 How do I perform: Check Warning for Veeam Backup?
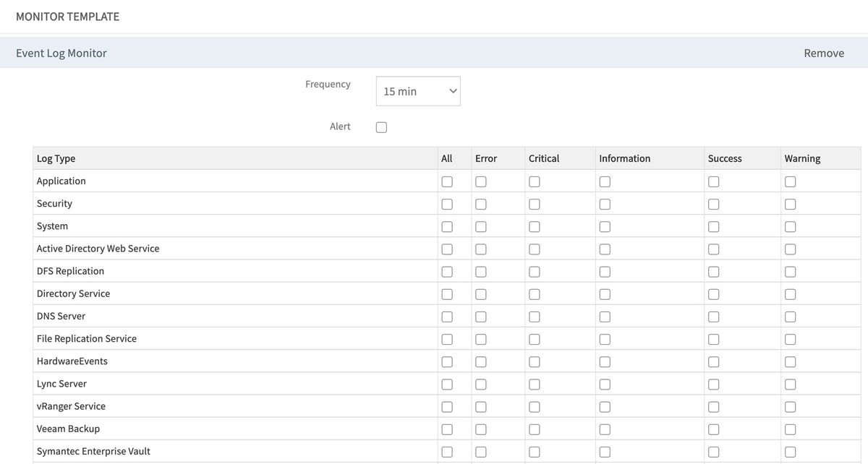point(791,429)
